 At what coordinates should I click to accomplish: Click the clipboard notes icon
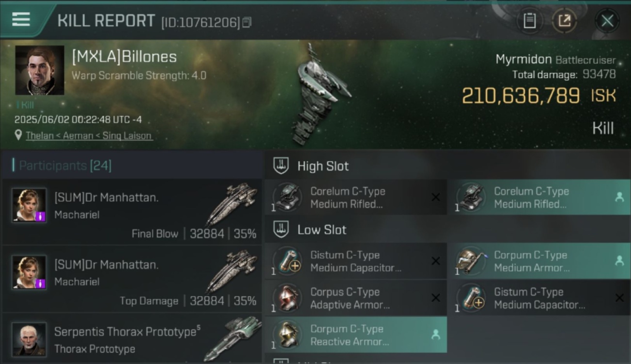[530, 21]
